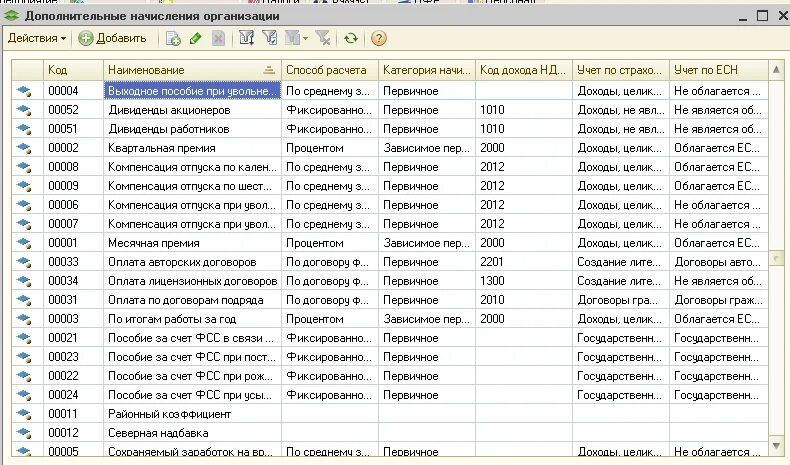This screenshot has height=465, width=790.
Task: Select the Оплата авторских договоров row
Action: coord(390,262)
